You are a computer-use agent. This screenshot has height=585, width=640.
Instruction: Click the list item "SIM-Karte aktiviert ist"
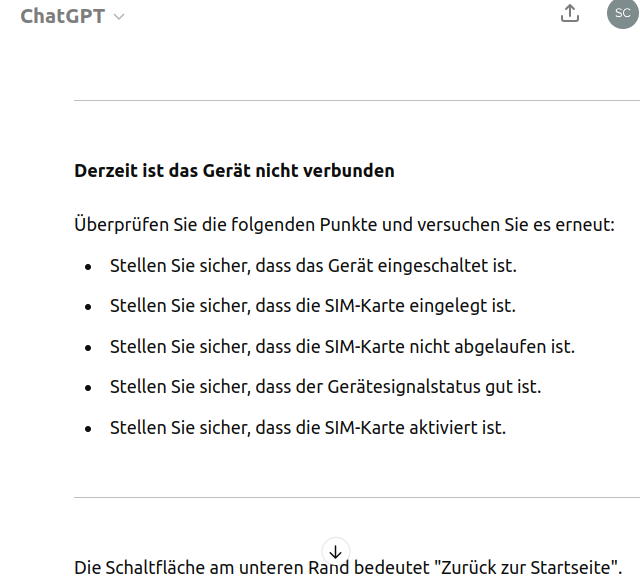tap(308, 428)
